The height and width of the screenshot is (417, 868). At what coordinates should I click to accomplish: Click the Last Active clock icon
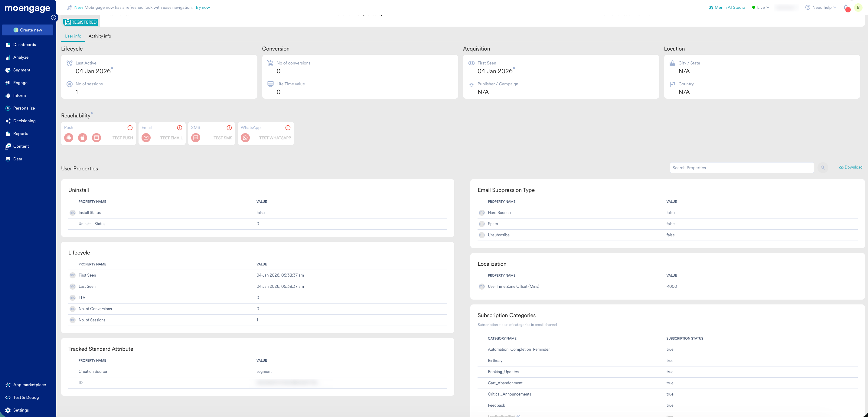pos(70,63)
